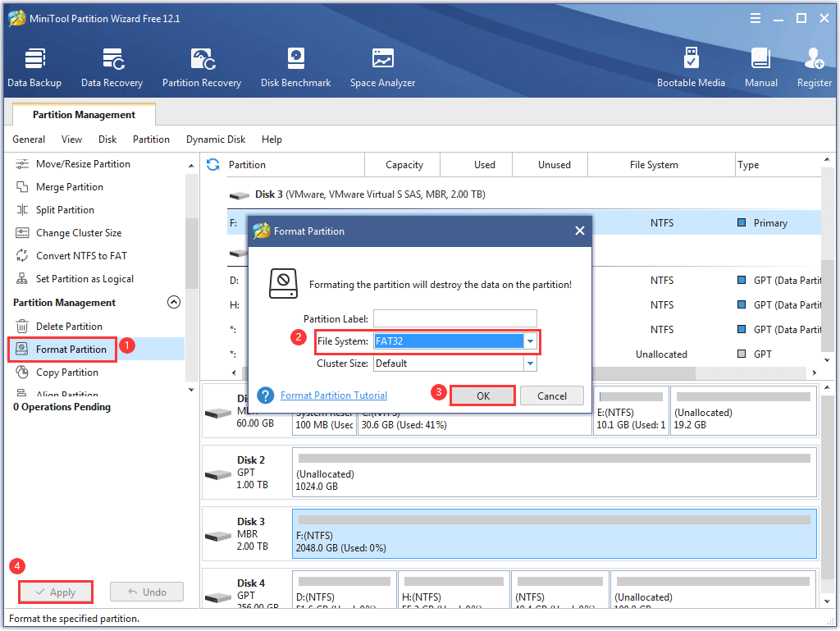Screen dimensions: 840x631
Task: Sort by the Capacity column header
Action: click(404, 164)
